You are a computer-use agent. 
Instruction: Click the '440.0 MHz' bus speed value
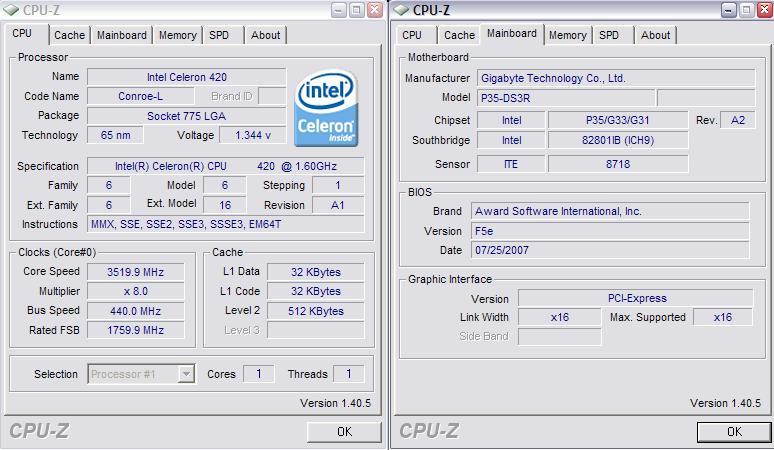(136, 311)
